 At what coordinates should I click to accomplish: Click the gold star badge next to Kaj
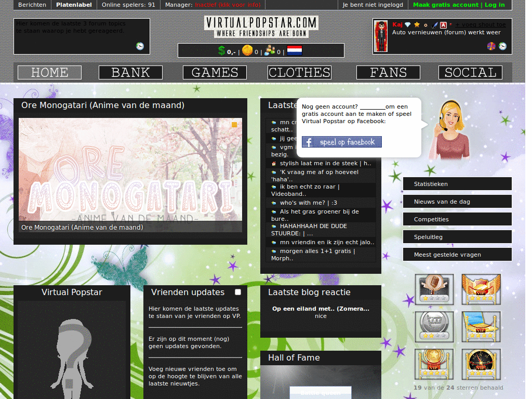click(417, 24)
